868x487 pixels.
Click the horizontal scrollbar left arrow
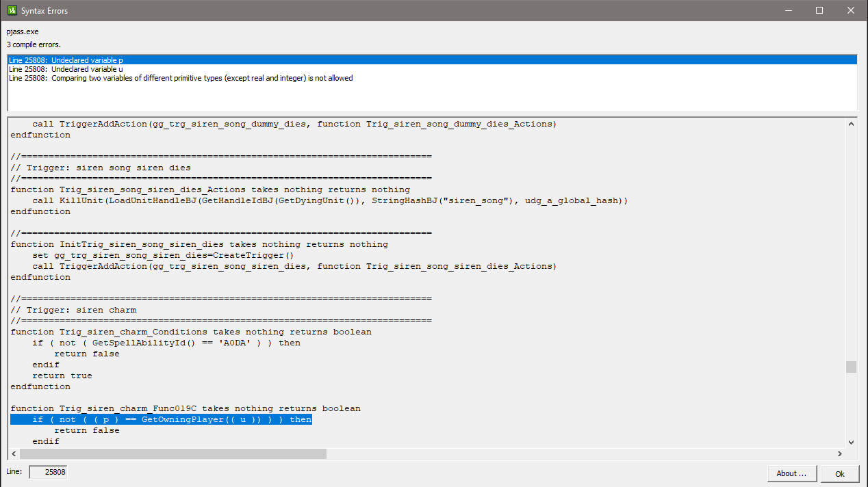[x=14, y=453]
